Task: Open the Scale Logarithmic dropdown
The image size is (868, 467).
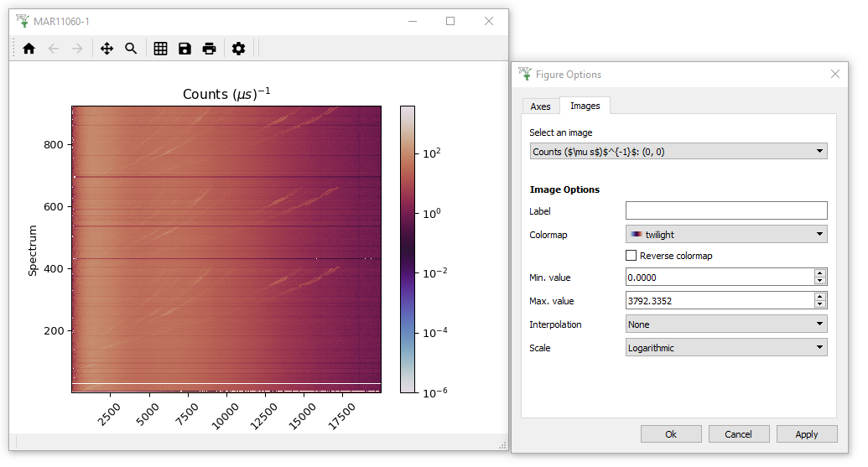Action: click(x=725, y=348)
